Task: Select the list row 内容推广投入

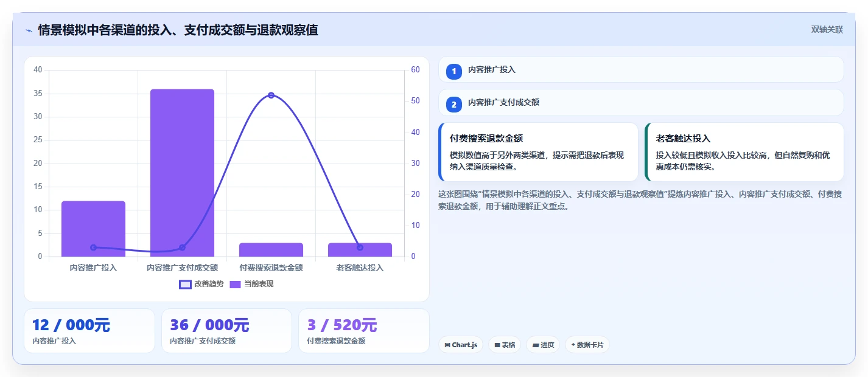Action: click(x=641, y=70)
